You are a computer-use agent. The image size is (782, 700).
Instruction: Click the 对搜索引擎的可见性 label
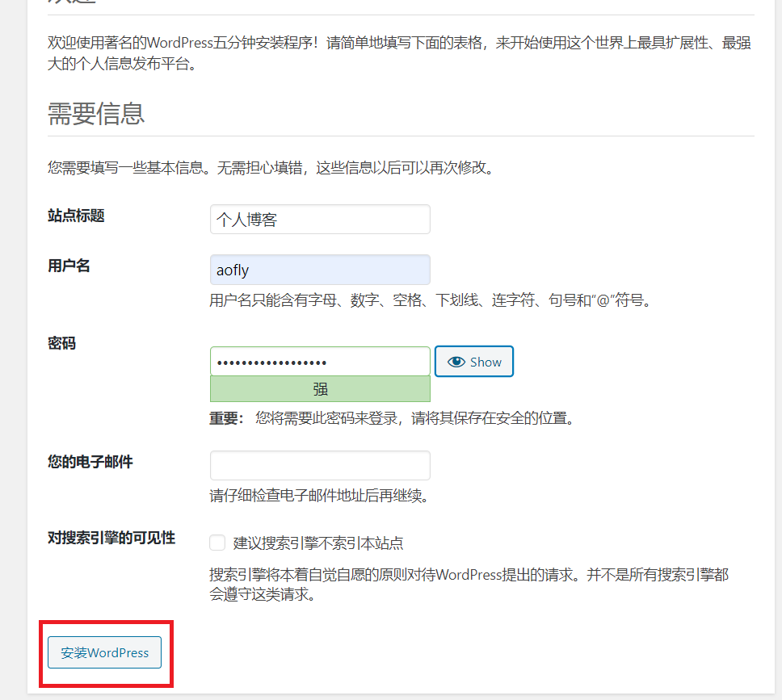pos(111,538)
